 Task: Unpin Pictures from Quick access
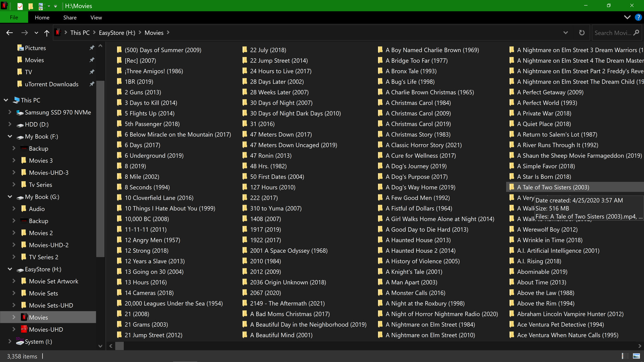click(92, 48)
